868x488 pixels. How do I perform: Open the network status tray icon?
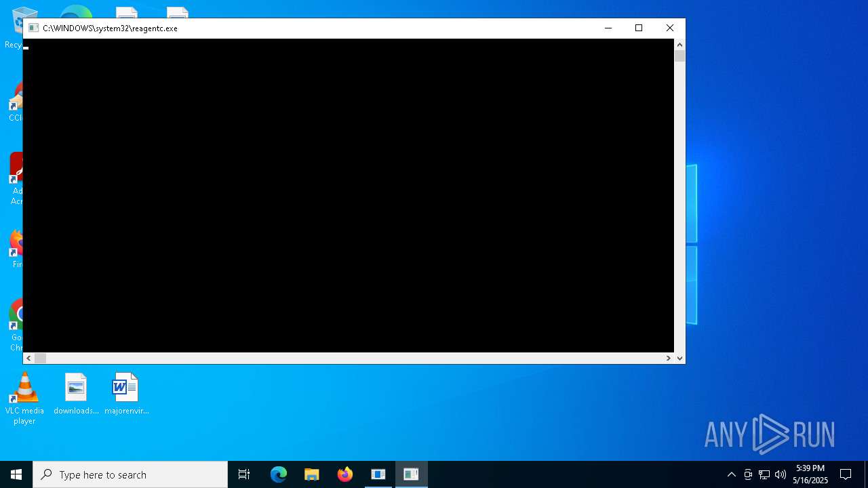pyautogui.click(x=764, y=474)
